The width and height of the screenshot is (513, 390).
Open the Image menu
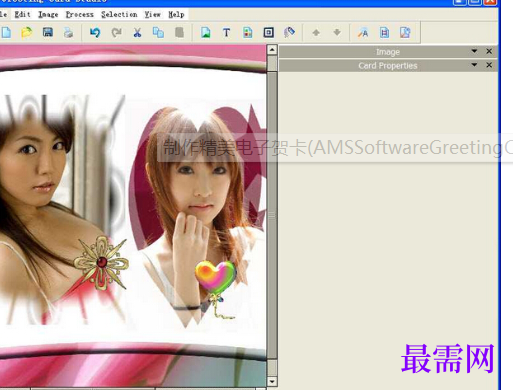click(x=48, y=14)
